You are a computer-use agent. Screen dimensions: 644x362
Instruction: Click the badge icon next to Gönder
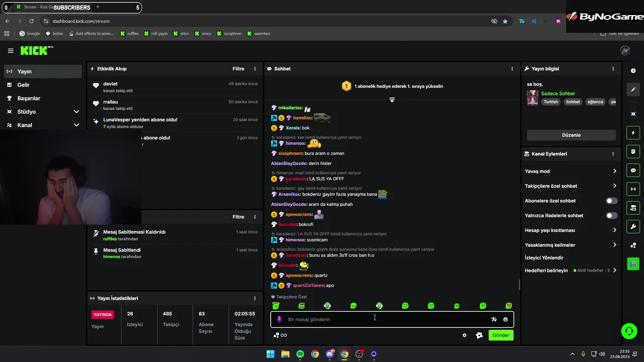point(479,335)
